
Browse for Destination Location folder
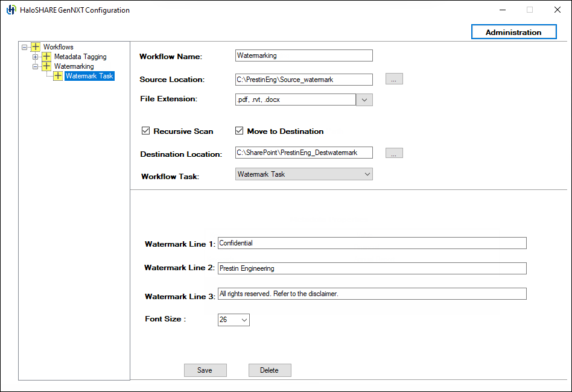point(394,153)
